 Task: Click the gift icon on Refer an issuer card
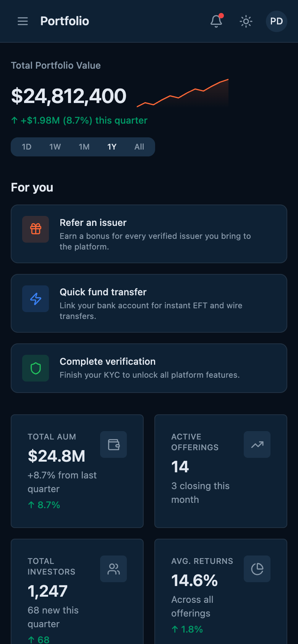[35, 229]
